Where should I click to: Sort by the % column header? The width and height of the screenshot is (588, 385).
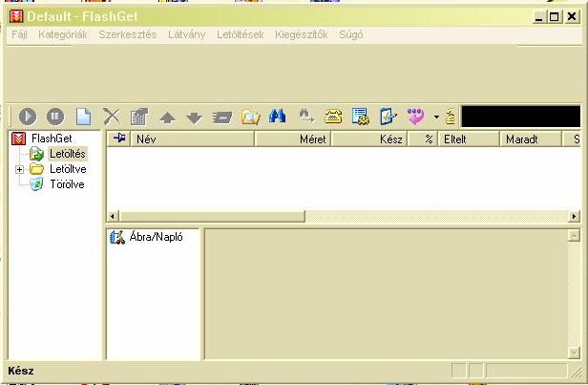[x=423, y=139]
